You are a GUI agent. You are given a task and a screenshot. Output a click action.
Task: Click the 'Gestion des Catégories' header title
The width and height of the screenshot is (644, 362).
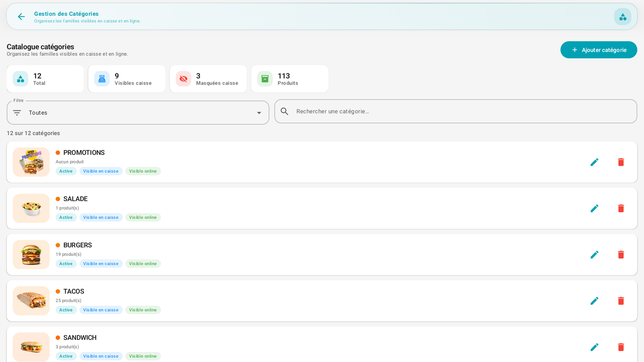pyautogui.click(x=66, y=14)
